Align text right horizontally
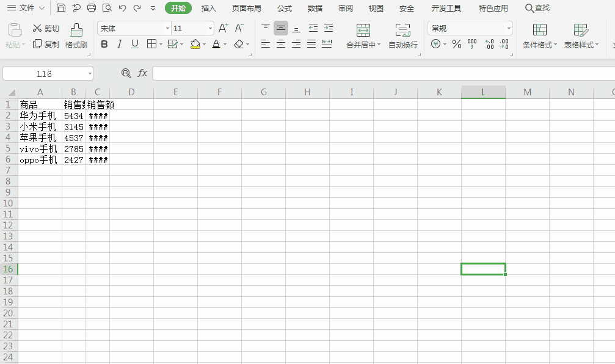 (297, 44)
